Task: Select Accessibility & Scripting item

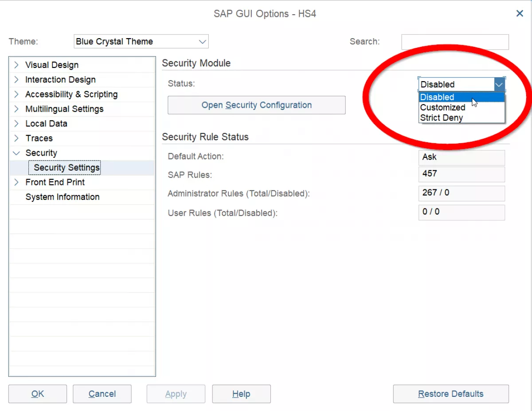Action: point(71,94)
